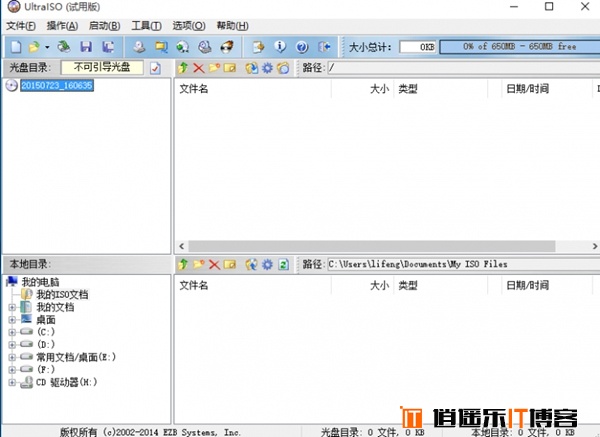Click the Help question mark icon

coord(302,47)
